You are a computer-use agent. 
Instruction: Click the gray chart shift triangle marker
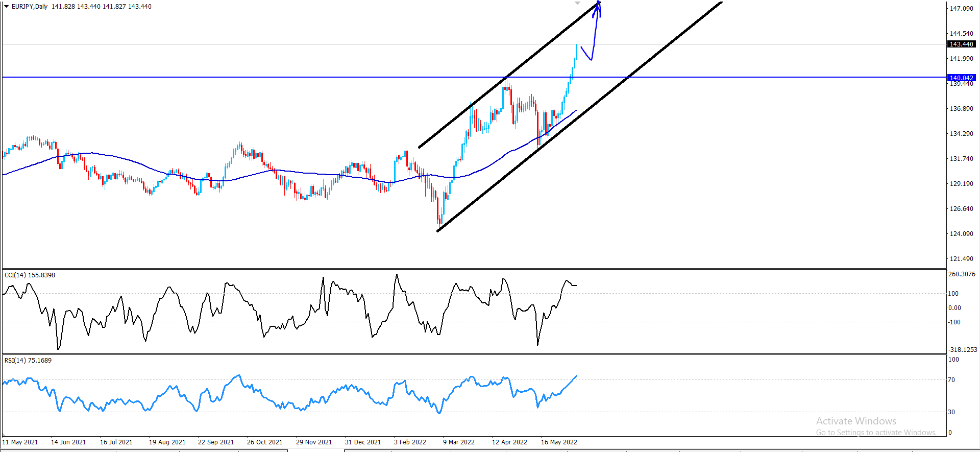(578, 3)
